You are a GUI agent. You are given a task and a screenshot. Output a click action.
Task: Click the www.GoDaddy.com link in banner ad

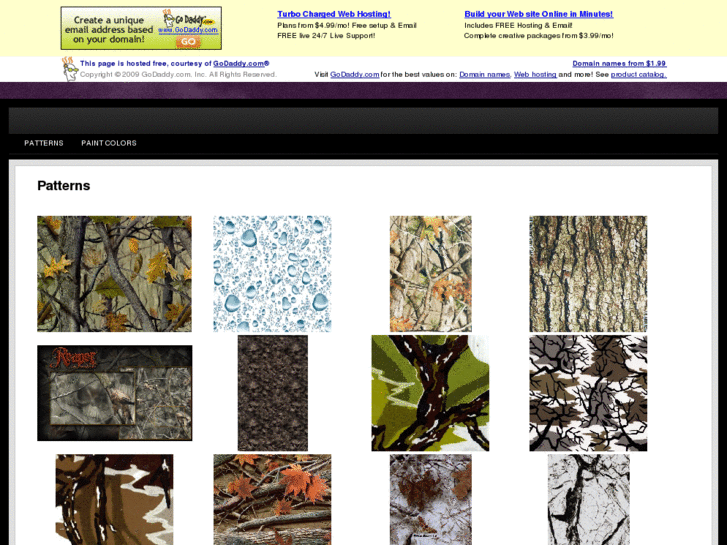[188, 30]
